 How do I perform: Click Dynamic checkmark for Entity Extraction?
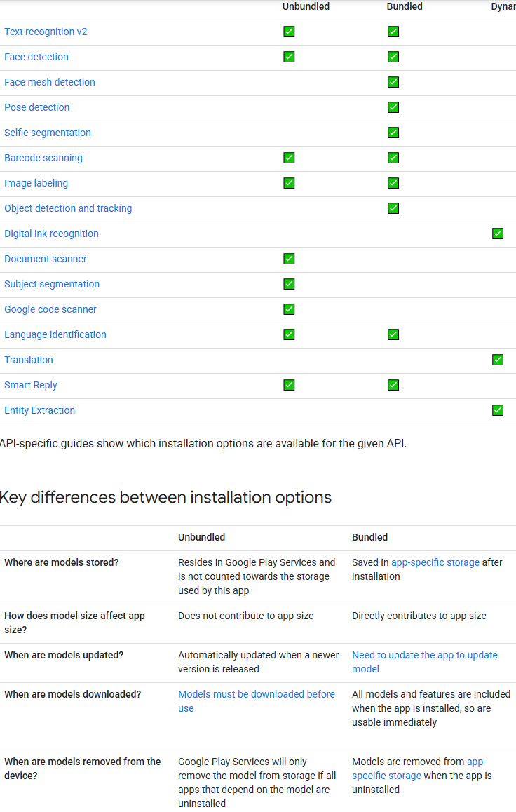click(498, 410)
